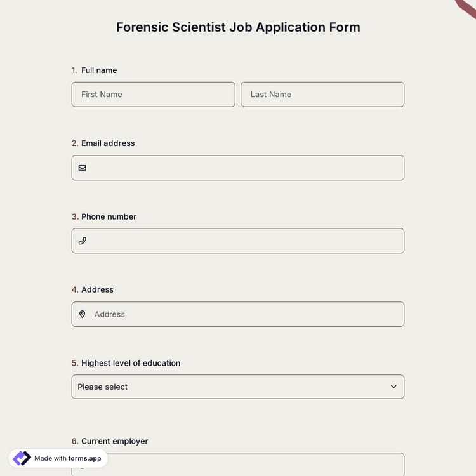Click the 'Email address' question label
Screen dimensions: 476x476
[108, 143]
